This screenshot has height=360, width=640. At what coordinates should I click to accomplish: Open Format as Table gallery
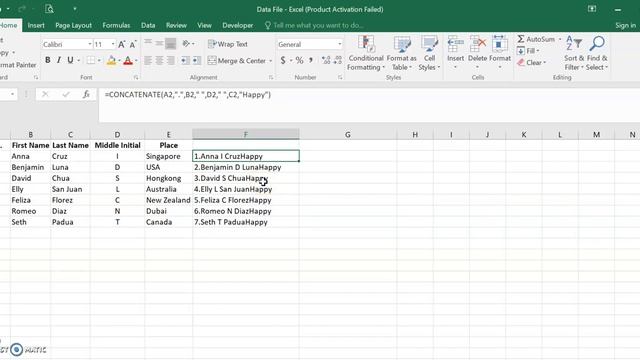point(401,53)
